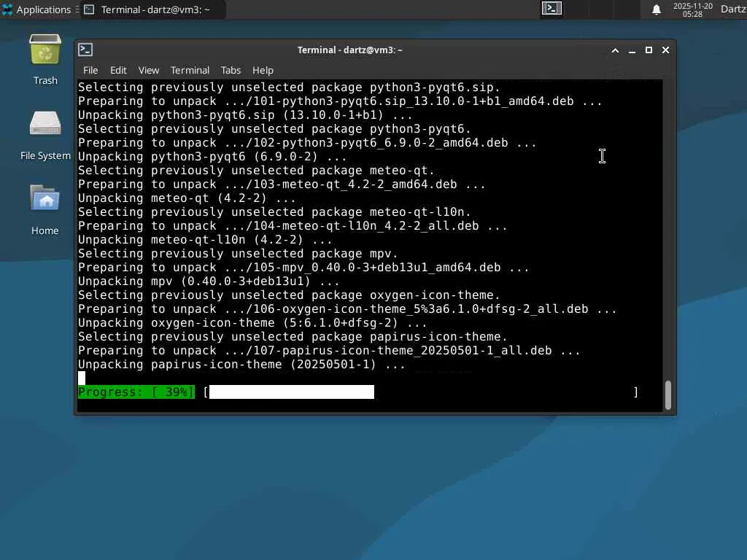Close the terminal window

click(x=665, y=50)
